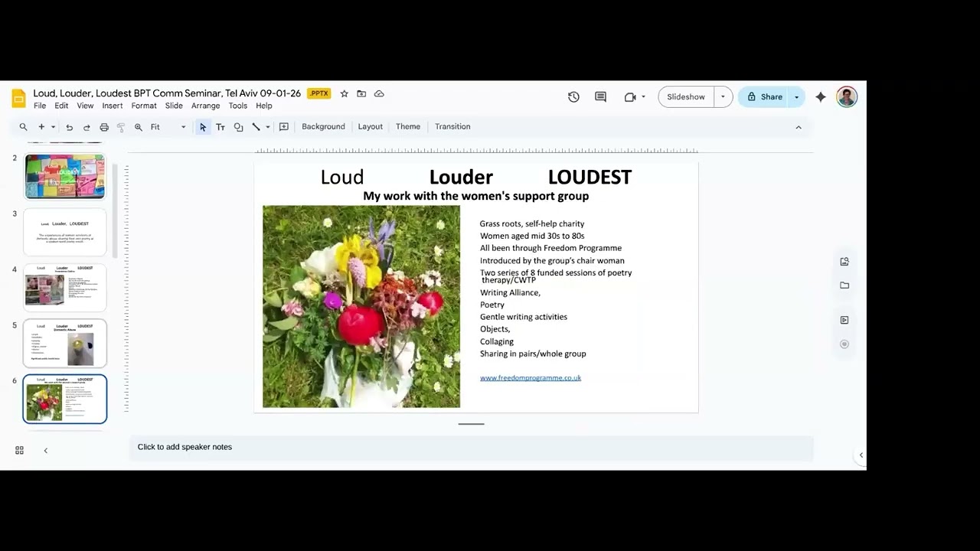The width and height of the screenshot is (980, 551).
Task: Open the Fit zoom level dropdown
Action: click(168, 127)
